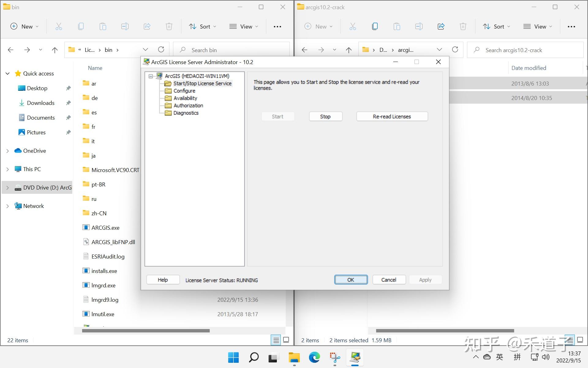Open the Configure tree item
Screen dimensions: 588x368
coord(184,91)
